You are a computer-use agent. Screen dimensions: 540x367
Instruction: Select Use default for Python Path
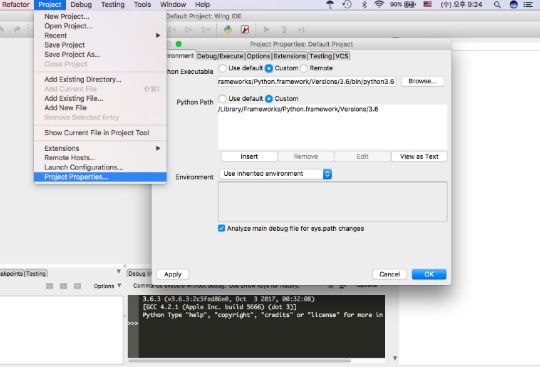223,99
